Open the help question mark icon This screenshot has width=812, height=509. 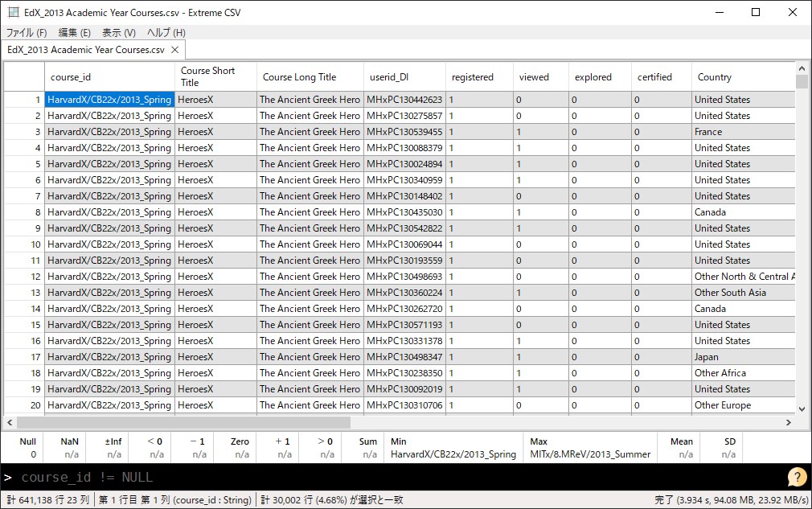pyautogui.click(x=797, y=477)
